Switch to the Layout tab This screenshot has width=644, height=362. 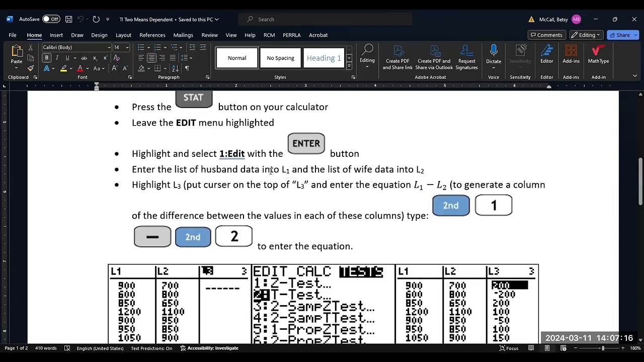pyautogui.click(x=123, y=35)
